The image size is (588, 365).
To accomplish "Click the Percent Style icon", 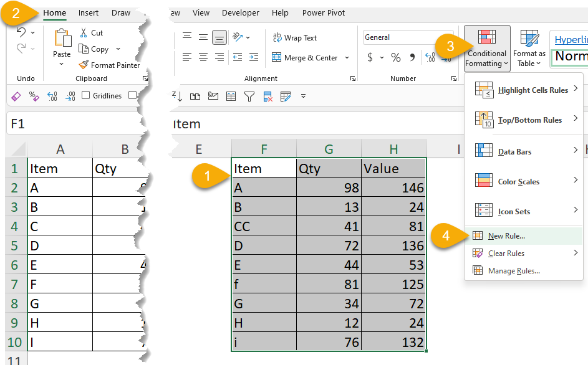I will (x=395, y=57).
